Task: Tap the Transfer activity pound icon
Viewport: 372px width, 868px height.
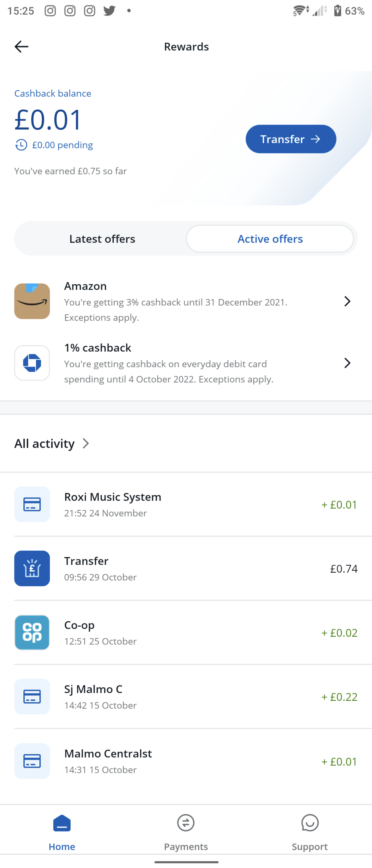Action: [32, 568]
